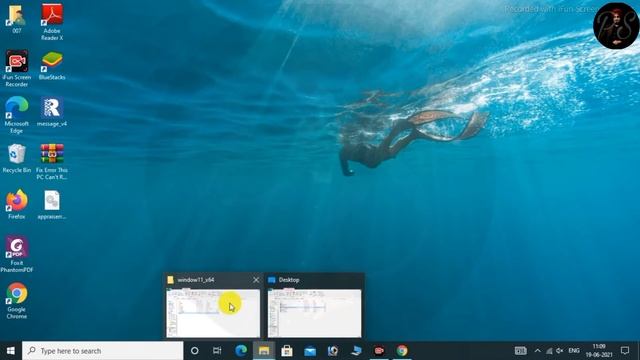
Task: Open Task View on the taskbar
Action: 217,351
